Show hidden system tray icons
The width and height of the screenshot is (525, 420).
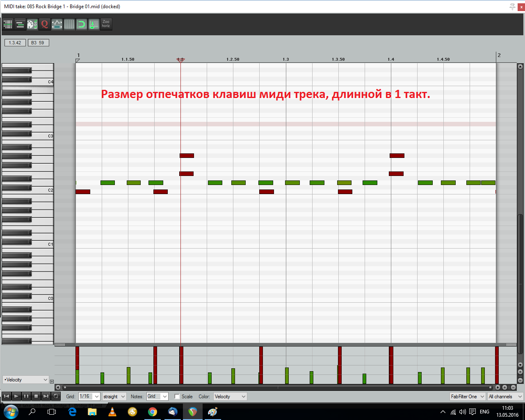[443, 412]
